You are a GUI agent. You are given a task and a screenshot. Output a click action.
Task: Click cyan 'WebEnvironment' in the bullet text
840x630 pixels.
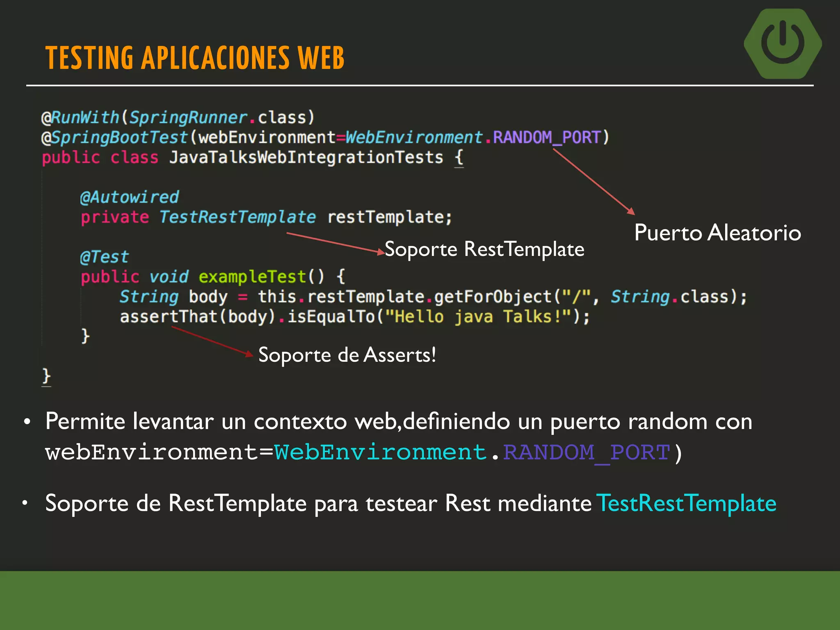pos(380,452)
